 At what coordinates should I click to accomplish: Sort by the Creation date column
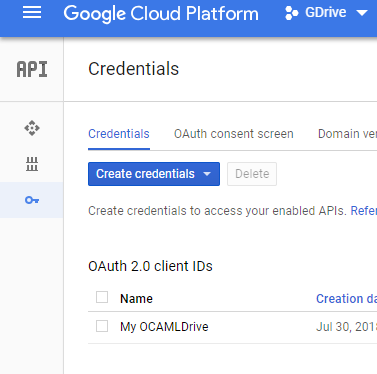click(x=346, y=299)
